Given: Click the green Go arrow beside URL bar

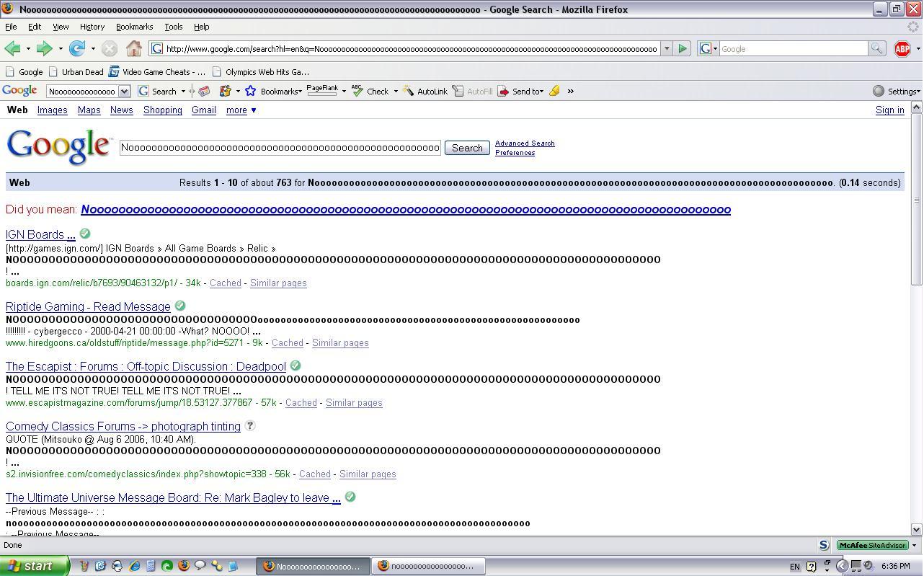Looking at the screenshot, I should (683, 49).
